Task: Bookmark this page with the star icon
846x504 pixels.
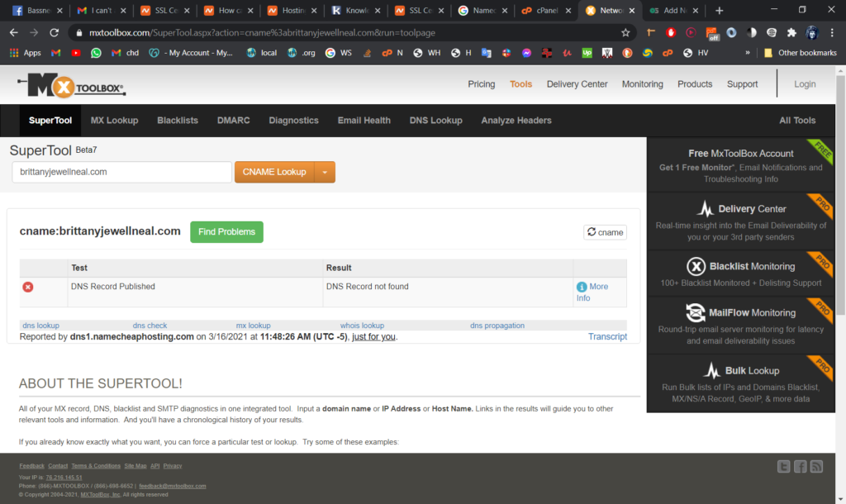Action: pos(625,33)
